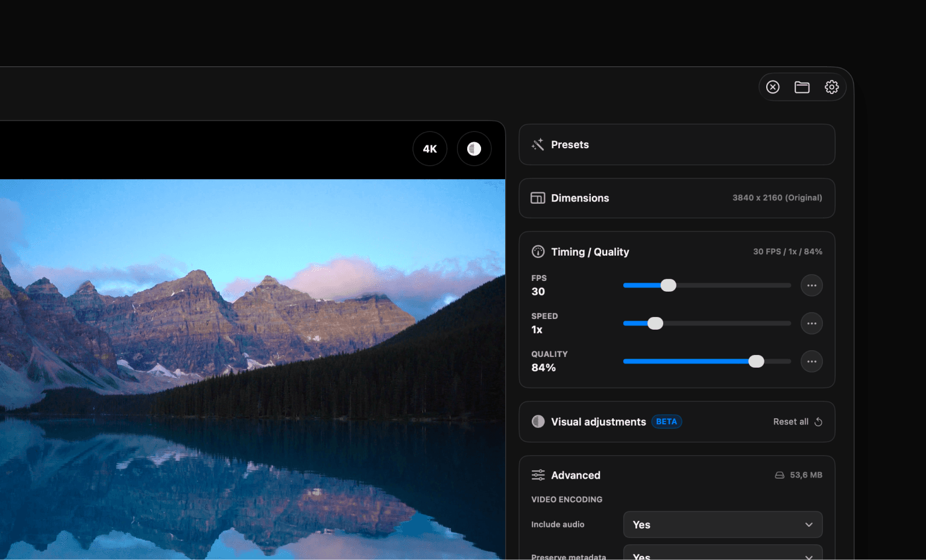Adjust the FPS slider handle
Viewport: 926px width, 560px height.
click(x=669, y=286)
